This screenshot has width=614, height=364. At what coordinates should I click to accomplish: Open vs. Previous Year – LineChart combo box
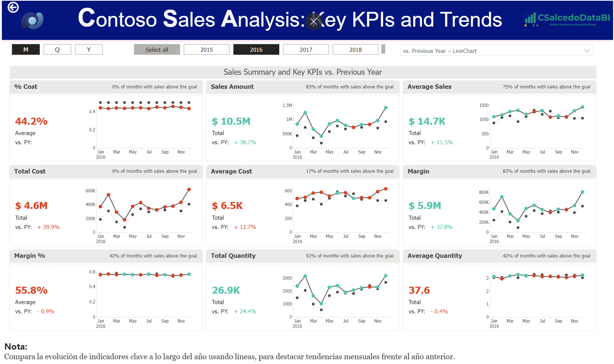pyautogui.click(x=492, y=51)
